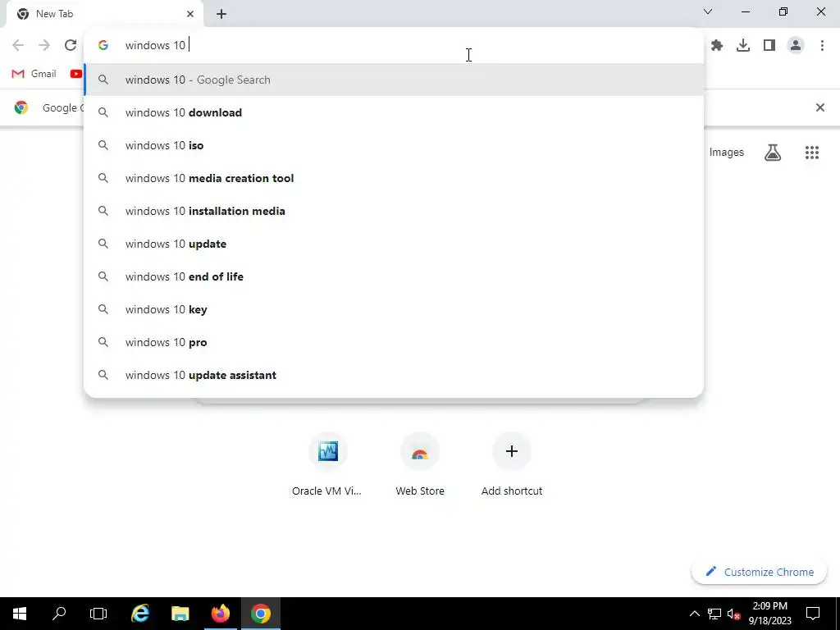This screenshot has width=840, height=630.
Task: Open File Explorer from taskbar
Action: 180,614
